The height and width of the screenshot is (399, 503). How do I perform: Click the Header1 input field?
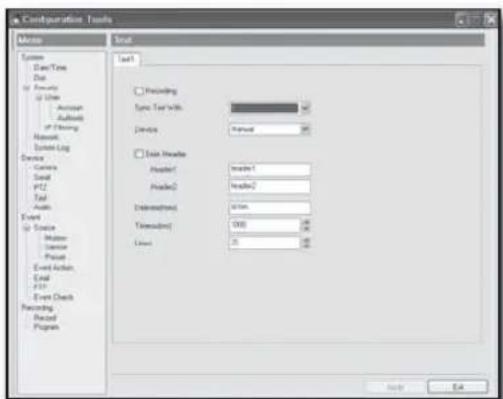pos(270,169)
